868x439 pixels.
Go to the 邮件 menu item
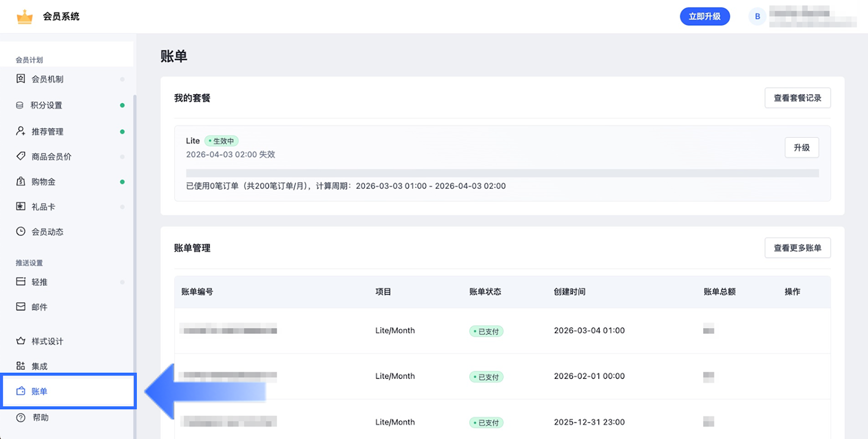coord(39,307)
